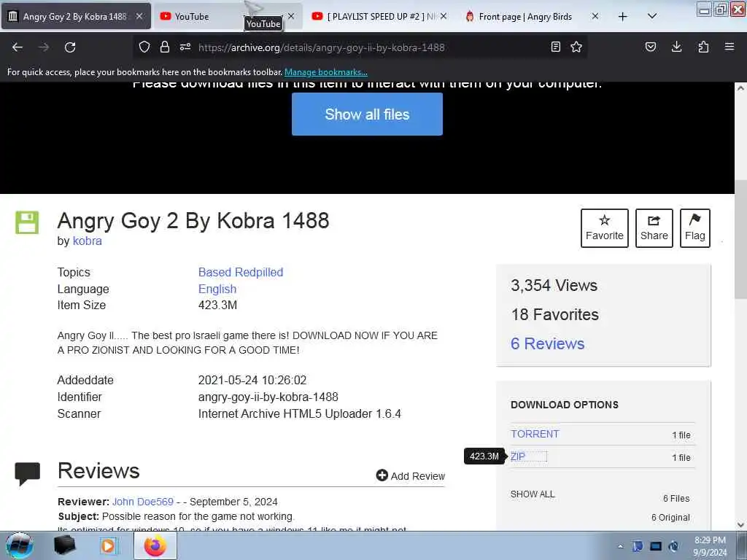This screenshot has height=560, width=747.
Task: Click the Action Center flag tray icon
Action: pos(638,546)
